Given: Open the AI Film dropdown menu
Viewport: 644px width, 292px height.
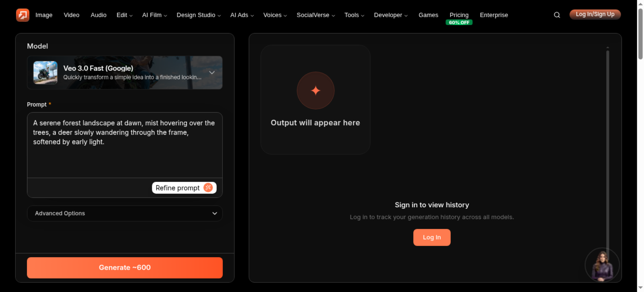Looking at the screenshot, I should click(155, 15).
